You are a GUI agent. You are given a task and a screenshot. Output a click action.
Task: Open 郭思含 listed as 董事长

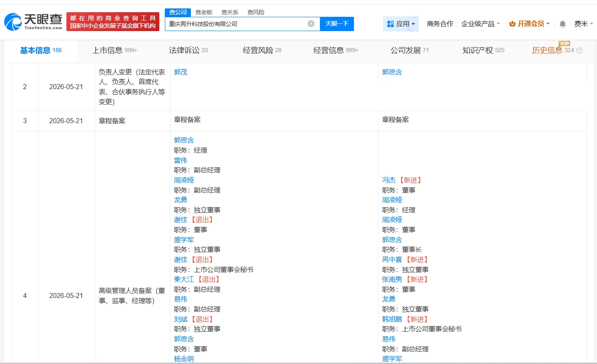[x=392, y=240]
